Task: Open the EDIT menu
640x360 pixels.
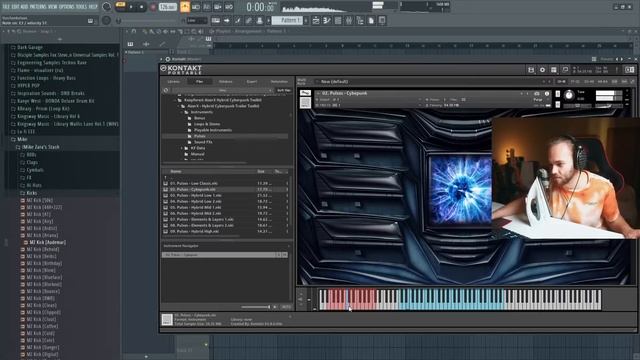Action: tap(15, 7)
